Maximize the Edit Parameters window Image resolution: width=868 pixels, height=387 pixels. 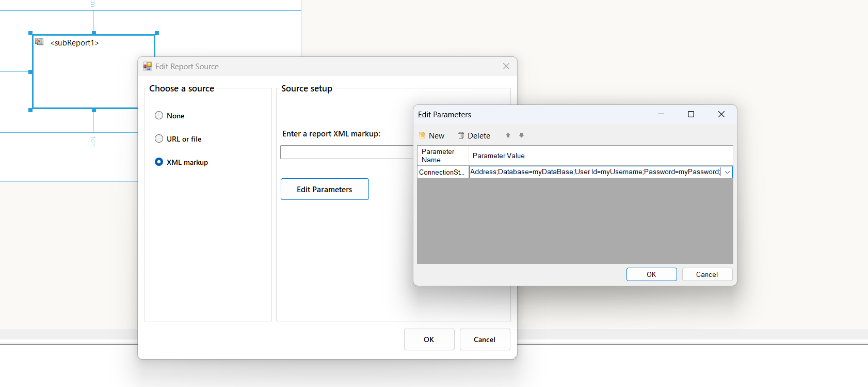pyautogui.click(x=690, y=114)
